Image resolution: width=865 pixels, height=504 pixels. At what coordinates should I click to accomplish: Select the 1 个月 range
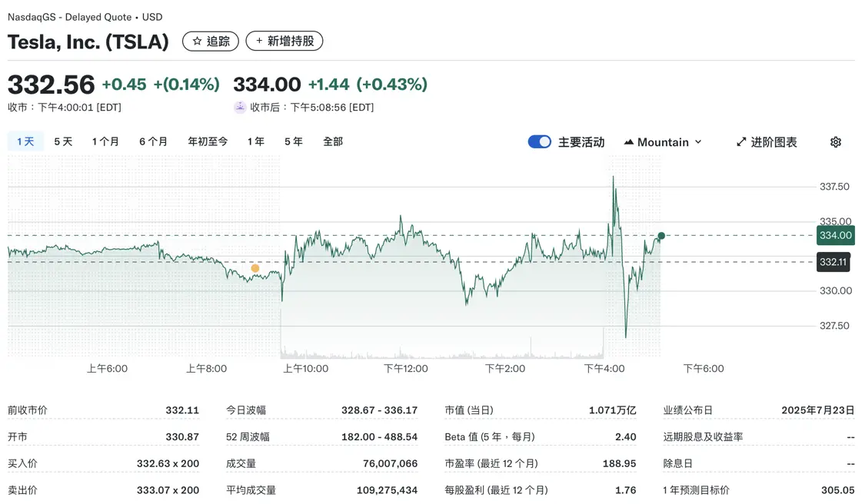coord(105,141)
